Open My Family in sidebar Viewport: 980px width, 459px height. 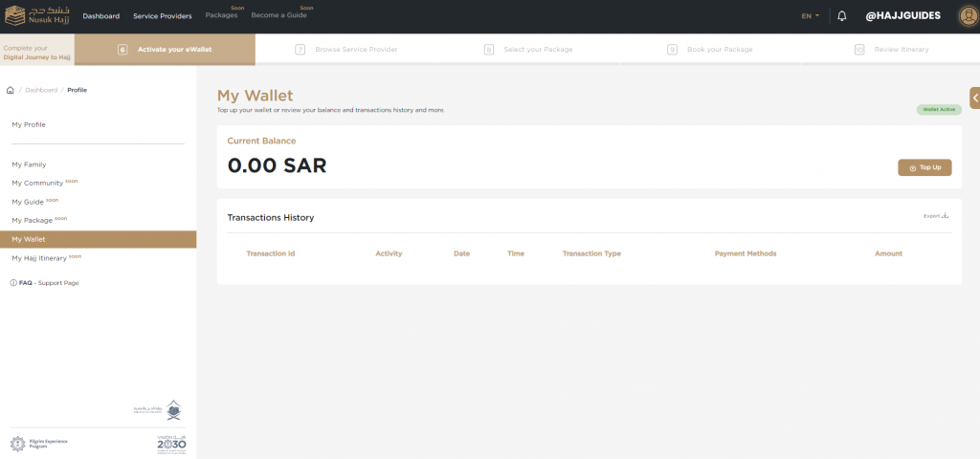pos(29,164)
